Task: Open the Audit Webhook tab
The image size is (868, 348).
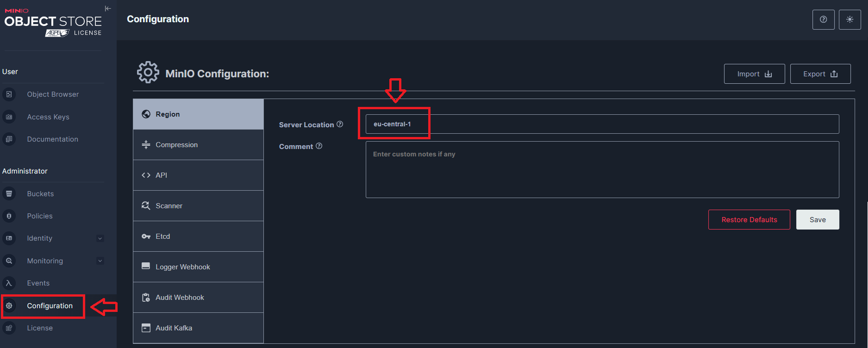Action: (198, 298)
